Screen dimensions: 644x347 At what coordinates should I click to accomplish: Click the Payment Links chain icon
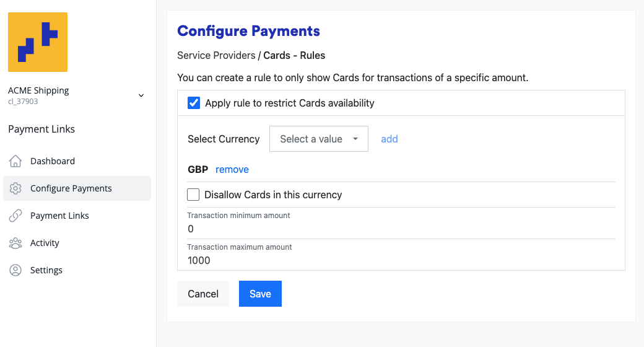click(x=15, y=216)
